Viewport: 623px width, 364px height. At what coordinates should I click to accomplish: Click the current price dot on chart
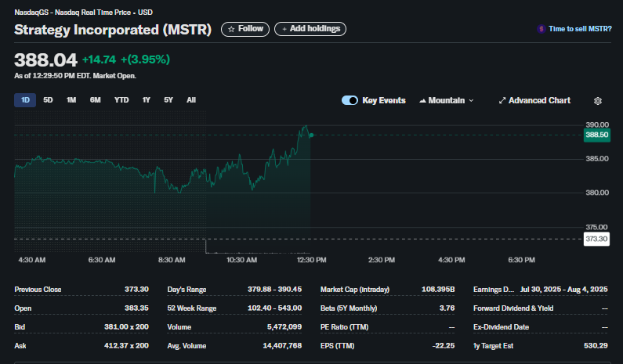311,135
